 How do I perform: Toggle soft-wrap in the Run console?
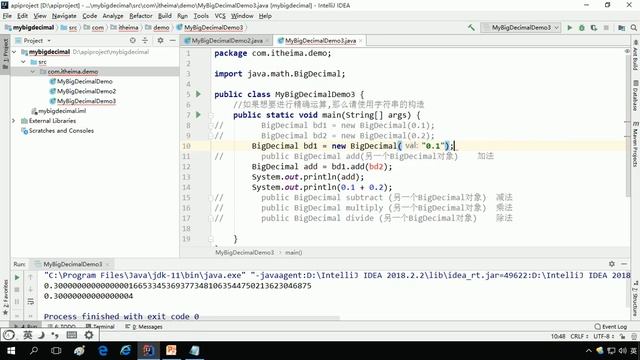tap(31, 302)
